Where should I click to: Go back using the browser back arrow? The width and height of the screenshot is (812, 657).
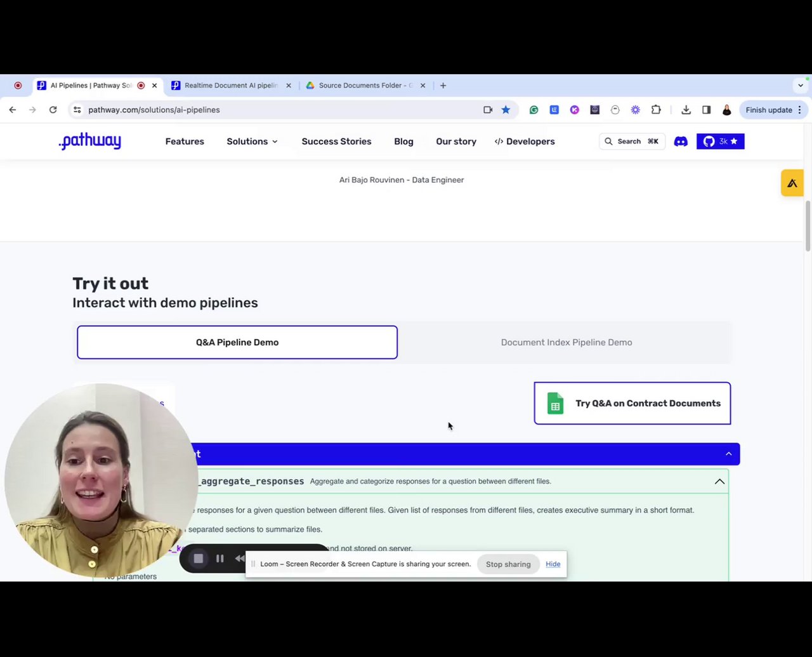[13, 110]
